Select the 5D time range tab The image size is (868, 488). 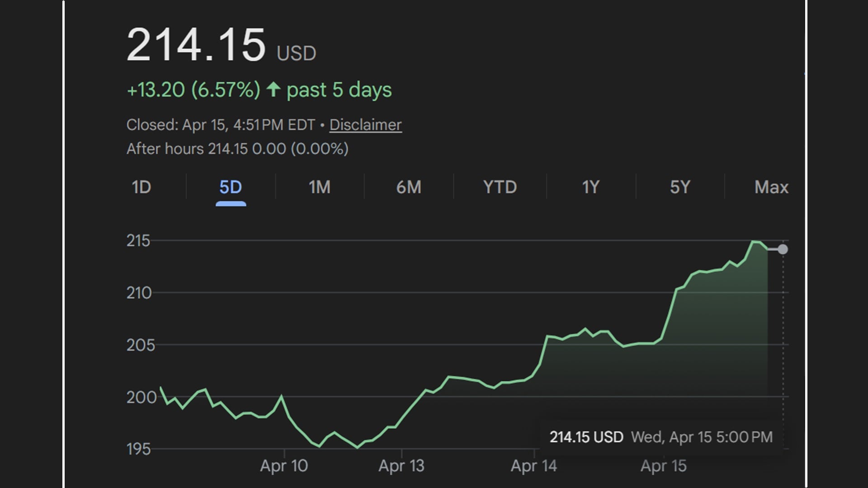231,187
